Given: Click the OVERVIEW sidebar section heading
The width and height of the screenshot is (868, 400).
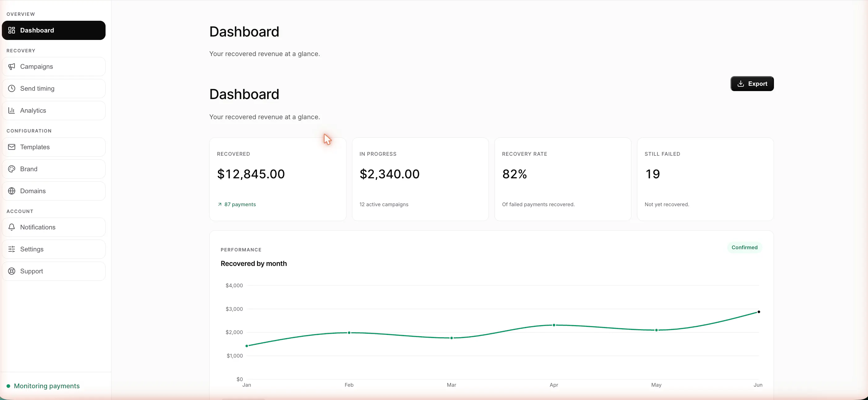Looking at the screenshot, I should (20, 14).
